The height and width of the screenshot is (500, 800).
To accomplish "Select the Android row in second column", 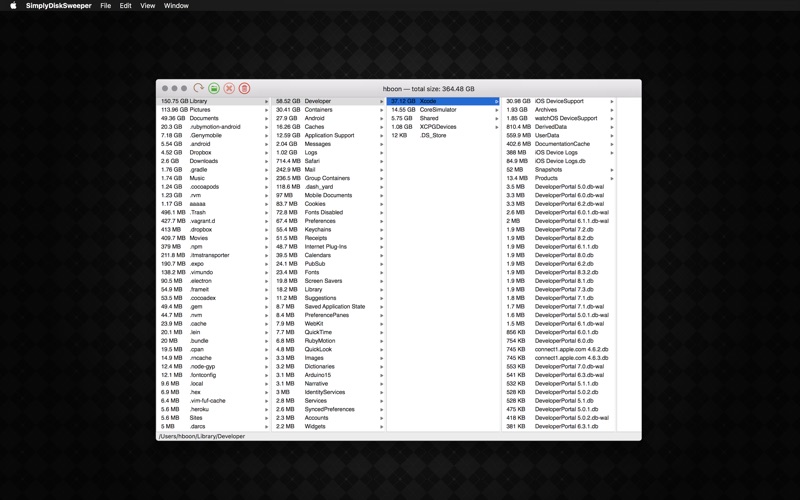I will 329,118.
